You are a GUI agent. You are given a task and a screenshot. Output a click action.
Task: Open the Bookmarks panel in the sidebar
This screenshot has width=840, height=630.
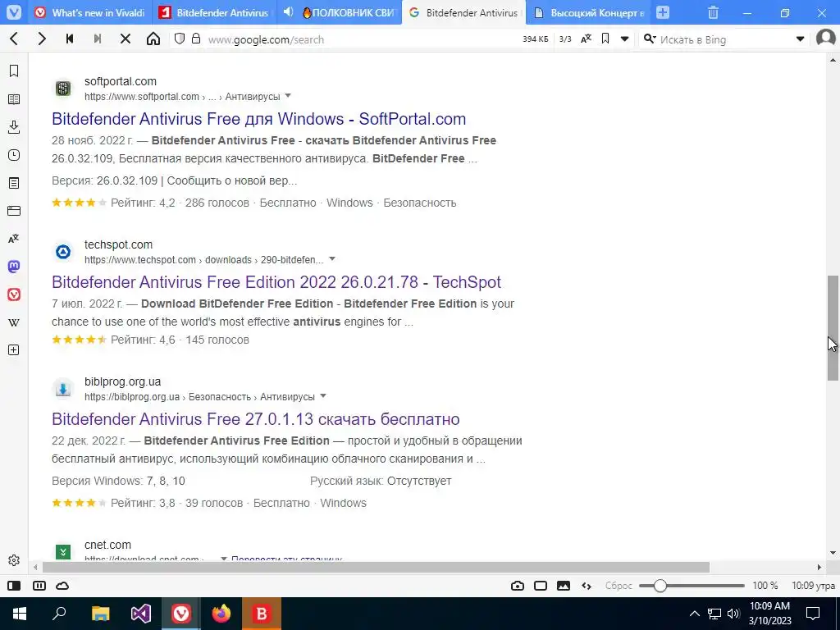click(14, 71)
